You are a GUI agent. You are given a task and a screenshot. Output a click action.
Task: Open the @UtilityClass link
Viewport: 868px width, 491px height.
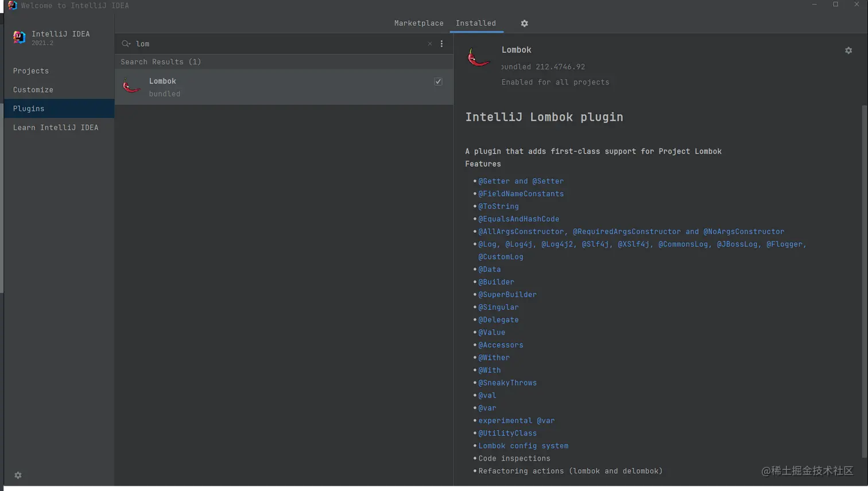point(507,434)
